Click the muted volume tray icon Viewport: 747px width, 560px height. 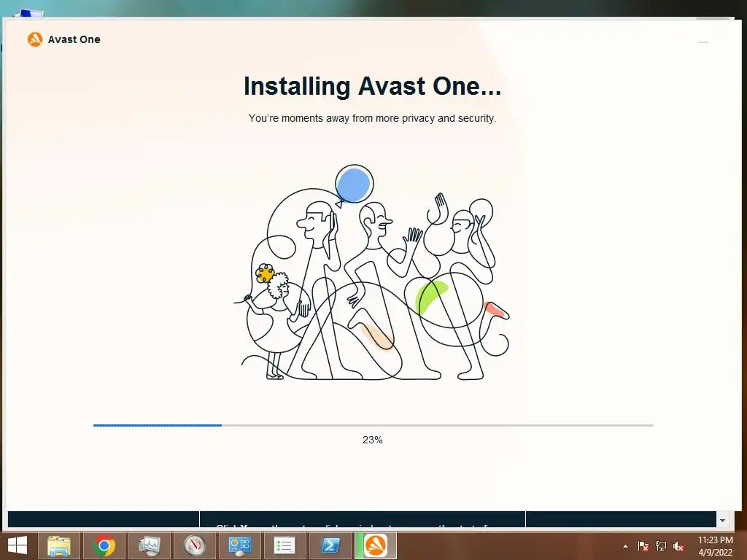pyautogui.click(x=678, y=546)
